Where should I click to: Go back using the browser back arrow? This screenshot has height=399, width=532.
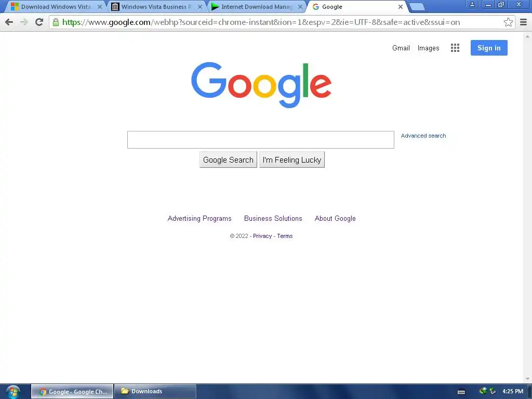[9, 22]
